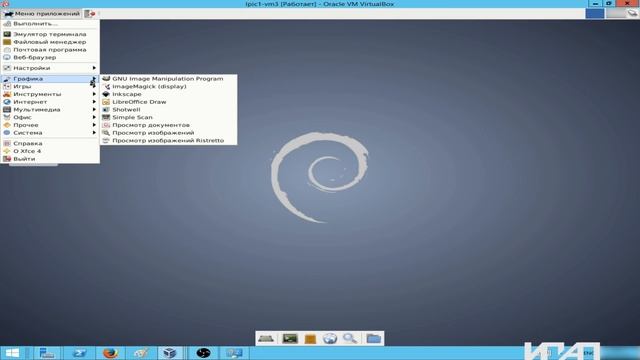Expand the Мультимедиа submenu
Screen dimensions: 640x360
[x=50, y=110]
